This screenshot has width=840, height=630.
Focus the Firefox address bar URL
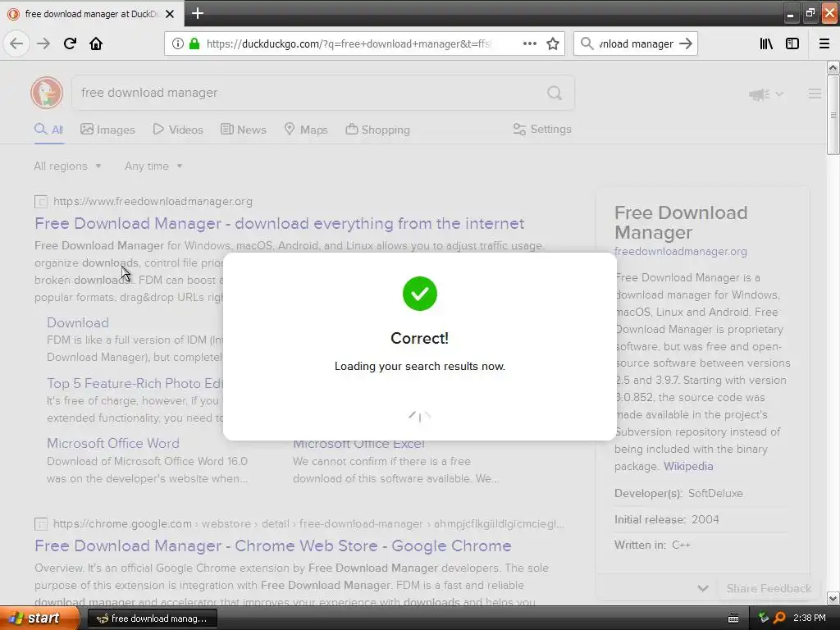(348, 43)
